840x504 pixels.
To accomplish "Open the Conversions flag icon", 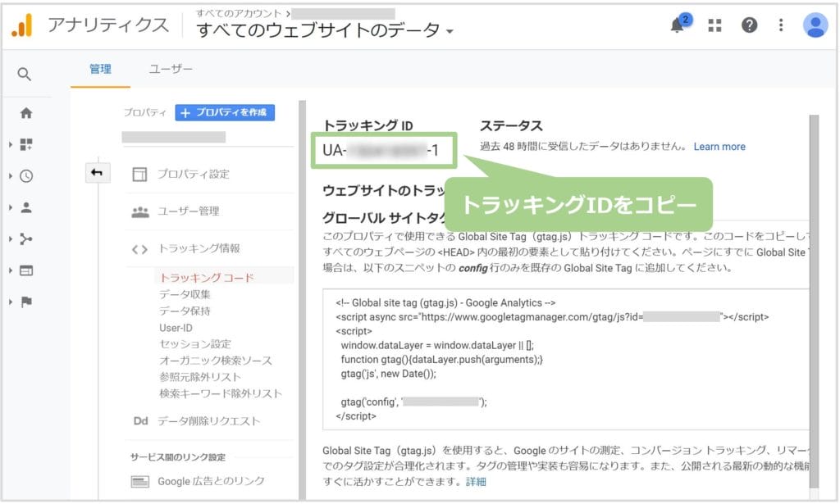I will (25, 302).
